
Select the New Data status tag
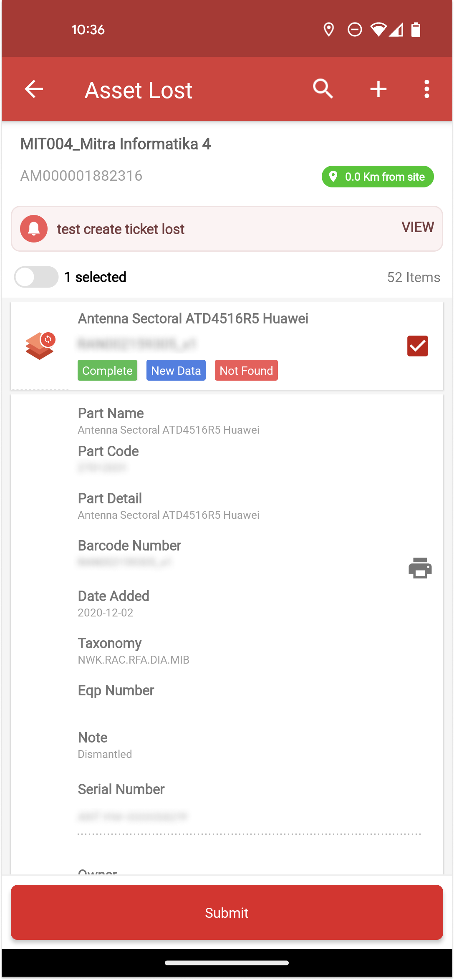point(176,370)
